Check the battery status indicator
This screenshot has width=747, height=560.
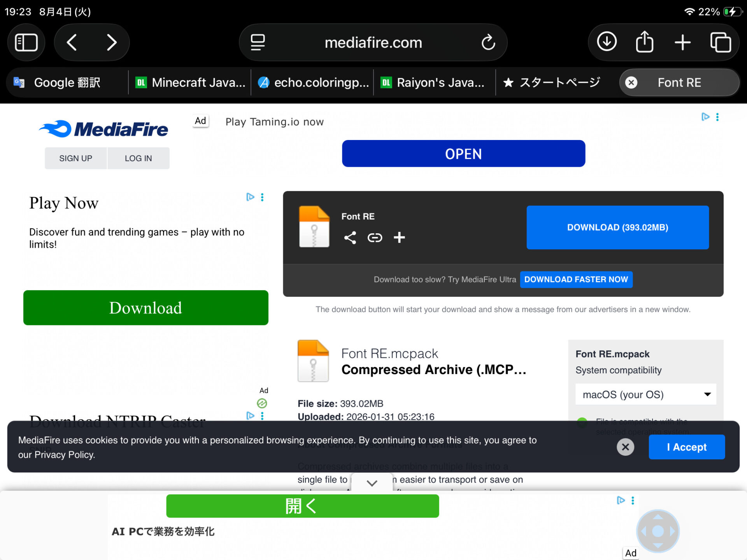(732, 12)
